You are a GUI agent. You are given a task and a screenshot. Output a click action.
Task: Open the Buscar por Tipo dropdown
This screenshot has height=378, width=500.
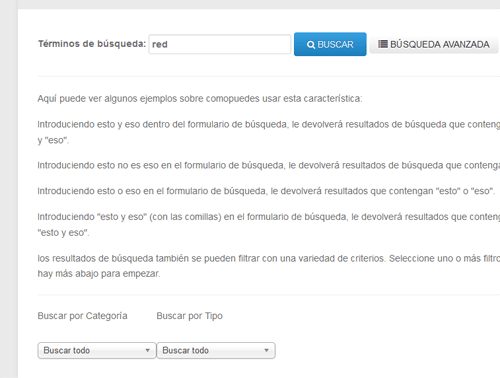click(x=216, y=350)
